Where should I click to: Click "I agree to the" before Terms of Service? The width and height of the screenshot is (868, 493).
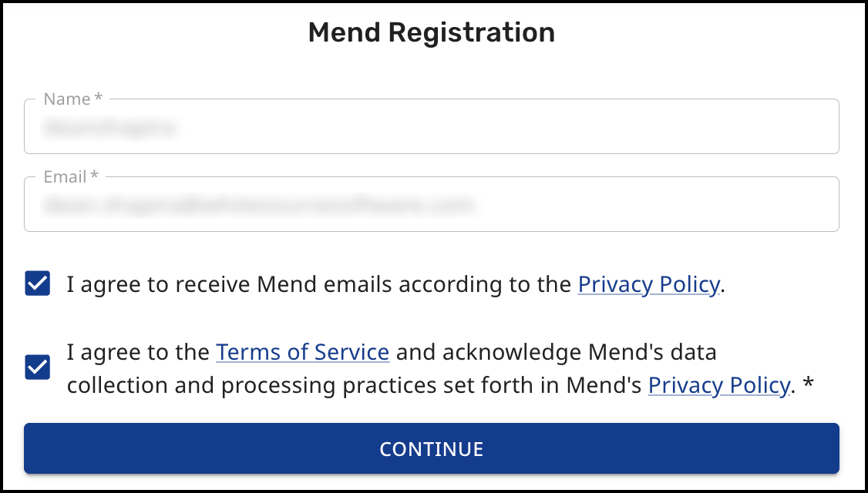(137, 352)
